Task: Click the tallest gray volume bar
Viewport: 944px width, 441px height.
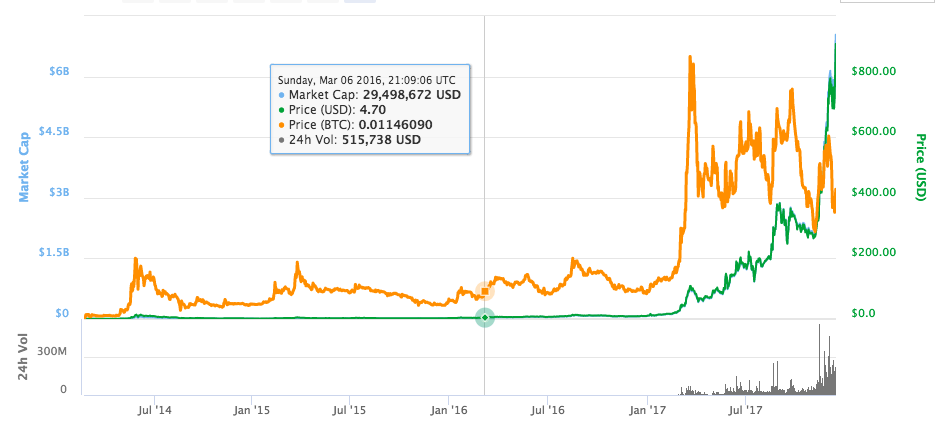Action: (819, 359)
